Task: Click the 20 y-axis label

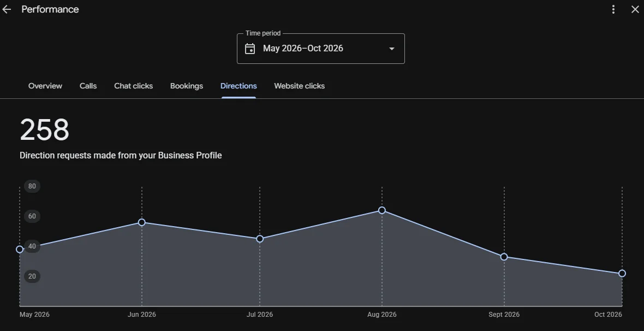Action: (x=32, y=276)
